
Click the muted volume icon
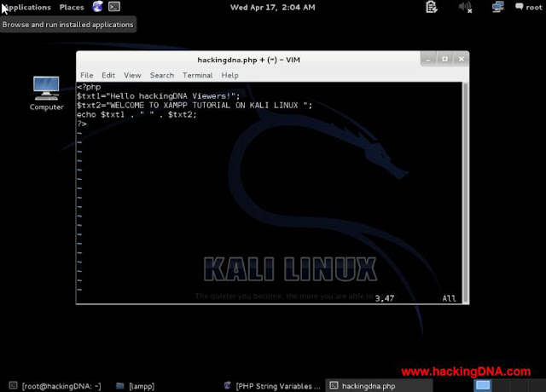click(x=465, y=7)
